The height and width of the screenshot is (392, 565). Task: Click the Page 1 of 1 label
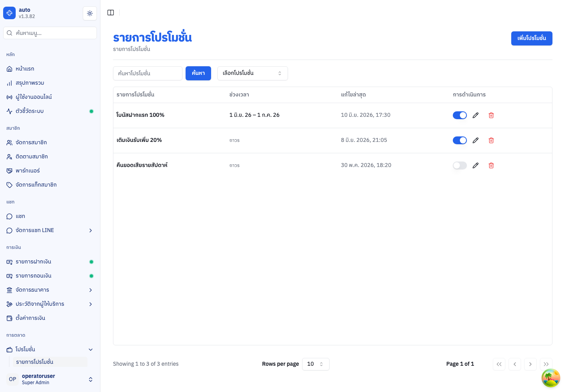[460, 364]
